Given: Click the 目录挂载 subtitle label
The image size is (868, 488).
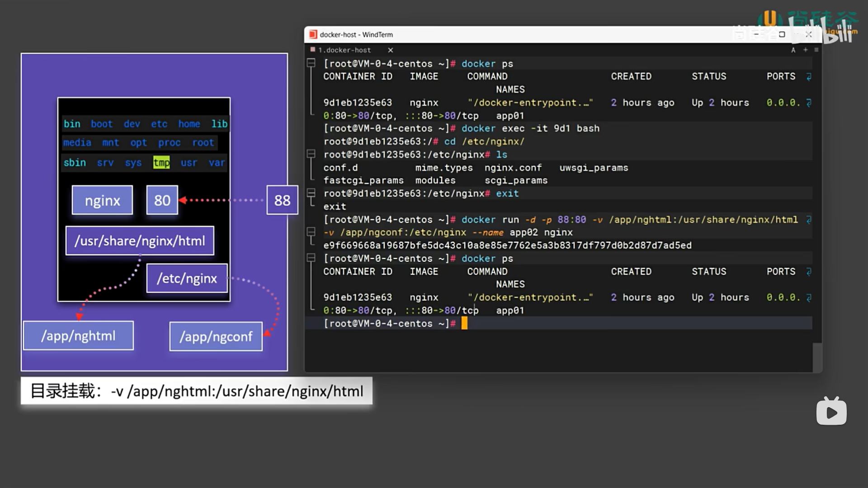Looking at the screenshot, I should click(196, 391).
